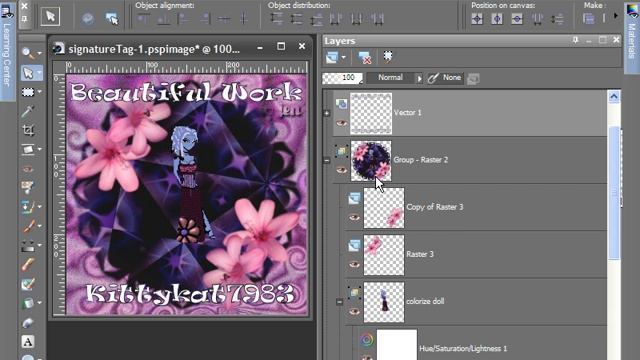Click the Edit Selection icon in Layers palette
The height and width of the screenshot is (360, 640).
click(388, 57)
